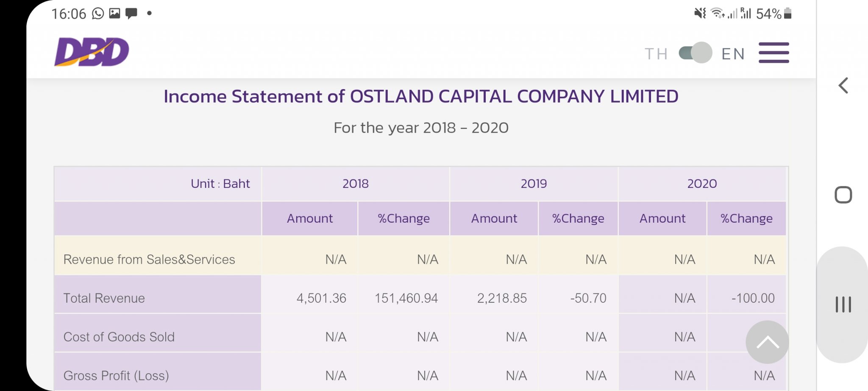Click the 2019 column header
Viewport: 868px width, 391px height.
coord(534,184)
